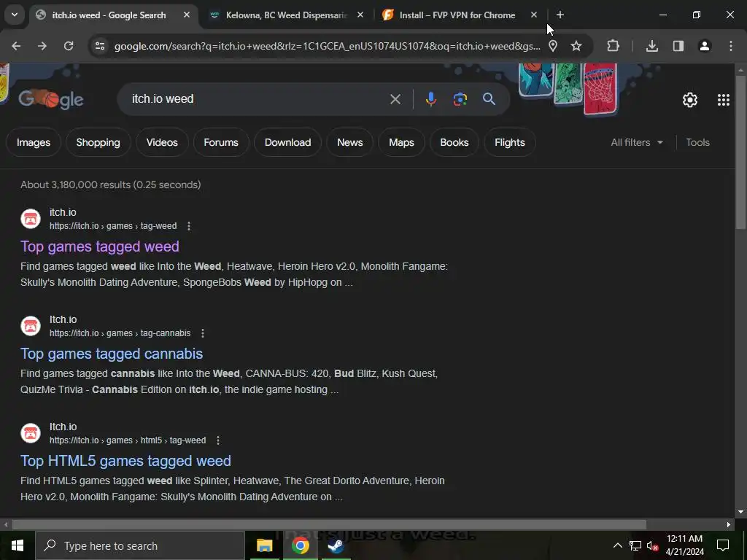The width and height of the screenshot is (747, 560).
Task: Click the address bar URL
Action: 328,46
